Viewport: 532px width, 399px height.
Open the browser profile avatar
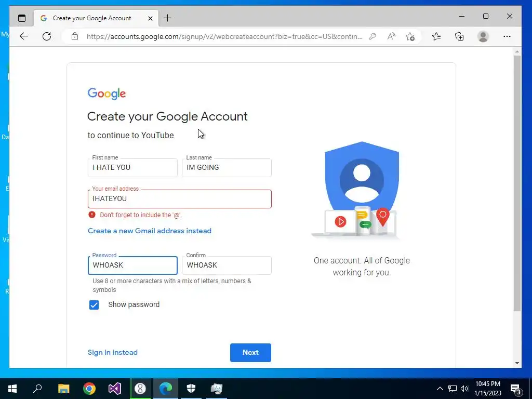[x=483, y=36]
